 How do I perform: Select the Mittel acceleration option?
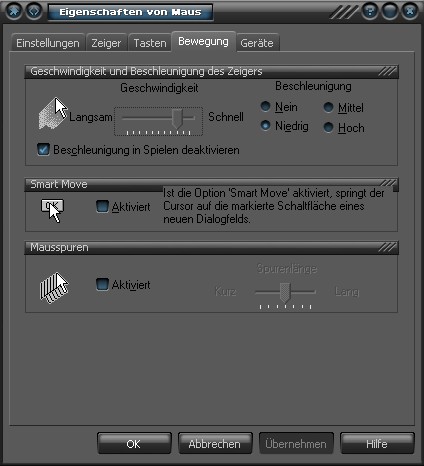tap(328, 107)
